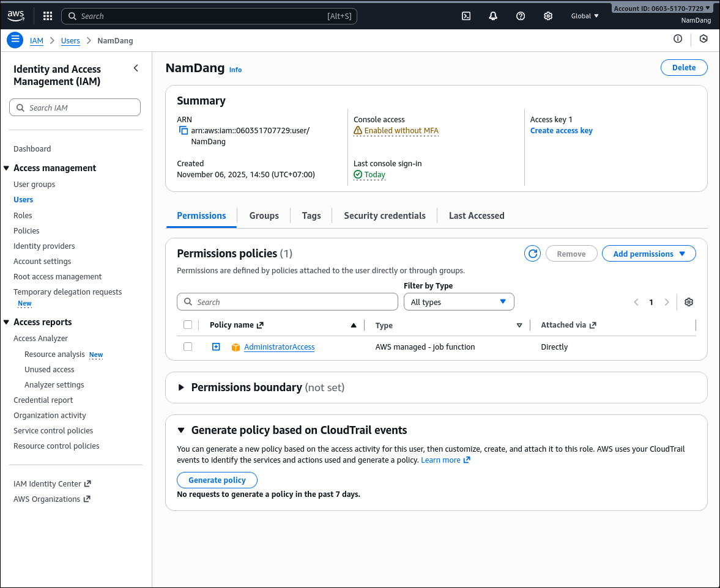Check the AdministratorAccess policy checkbox
Screen dimensions: 720x588
[x=188, y=347]
